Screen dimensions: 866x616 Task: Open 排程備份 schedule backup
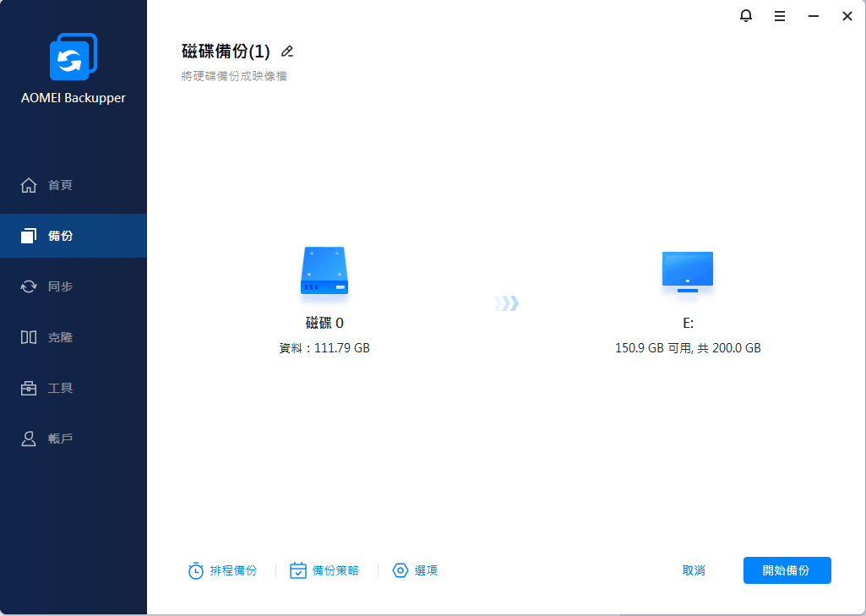tap(222, 570)
